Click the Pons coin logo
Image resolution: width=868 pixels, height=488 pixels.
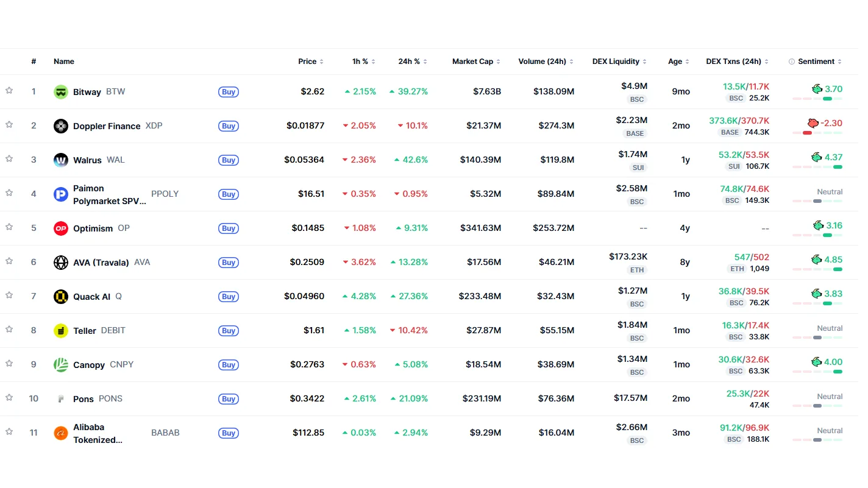(61, 399)
